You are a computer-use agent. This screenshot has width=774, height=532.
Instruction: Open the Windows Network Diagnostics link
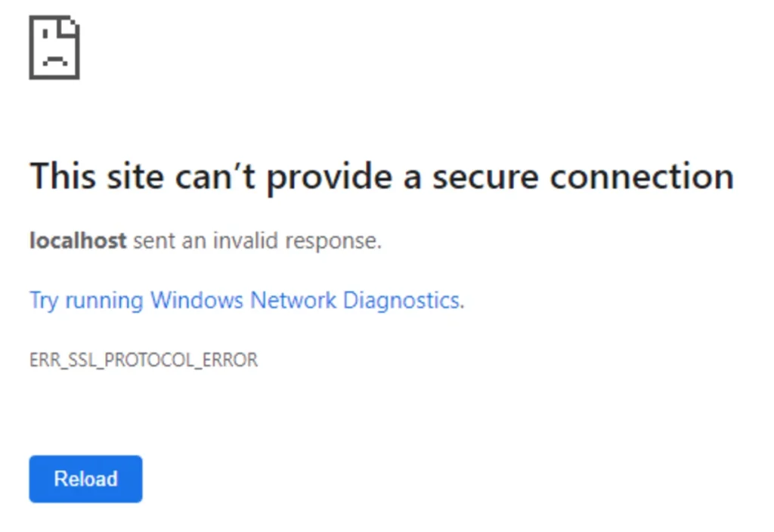pyautogui.click(x=247, y=300)
